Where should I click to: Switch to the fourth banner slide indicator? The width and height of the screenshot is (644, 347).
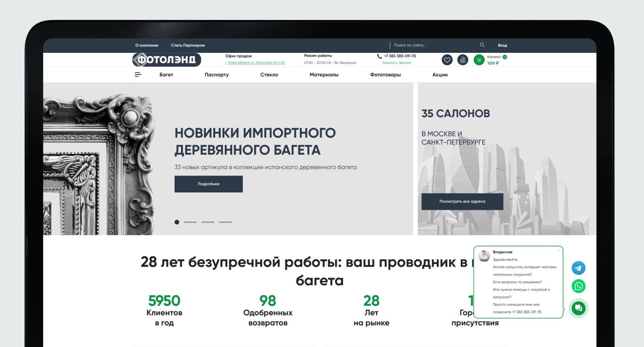coord(225,222)
